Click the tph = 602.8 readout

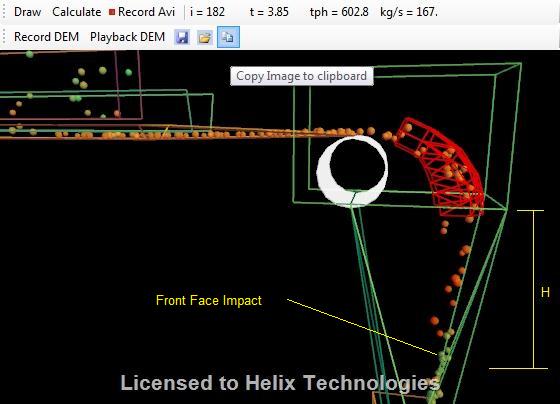pos(339,12)
